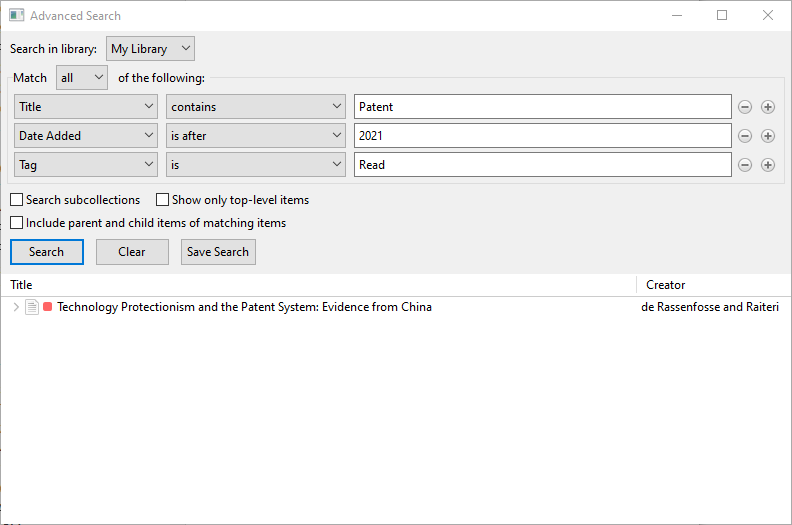
Task: Open the Match all dropdown
Action: (x=82, y=78)
